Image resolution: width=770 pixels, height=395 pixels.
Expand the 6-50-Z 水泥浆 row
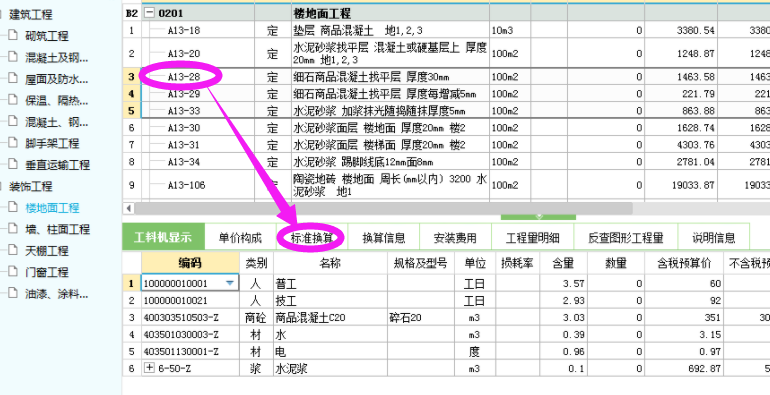click(x=149, y=368)
